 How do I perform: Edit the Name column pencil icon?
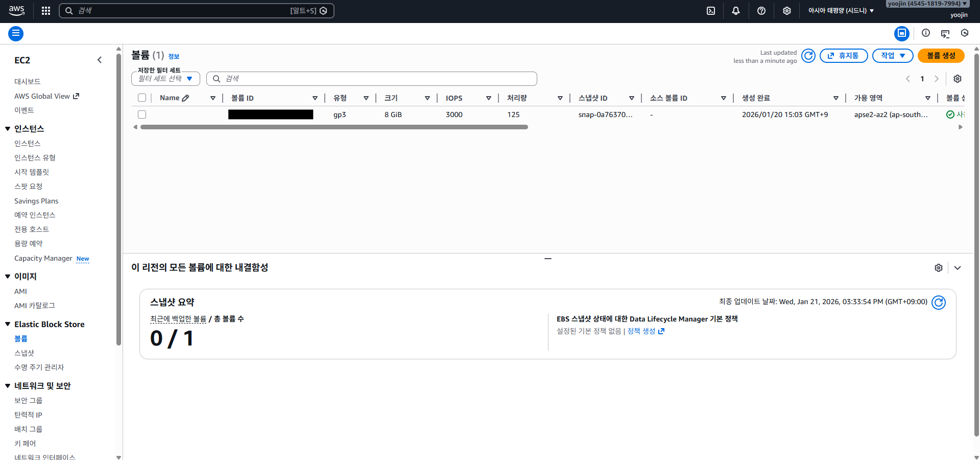tap(185, 98)
